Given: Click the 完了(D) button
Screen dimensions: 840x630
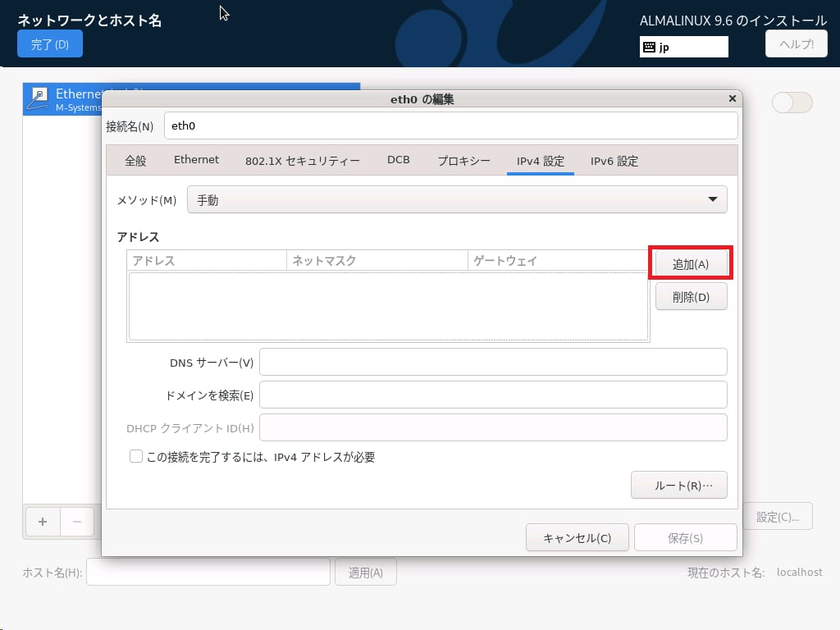Looking at the screenshot, I should pos(50,44).
